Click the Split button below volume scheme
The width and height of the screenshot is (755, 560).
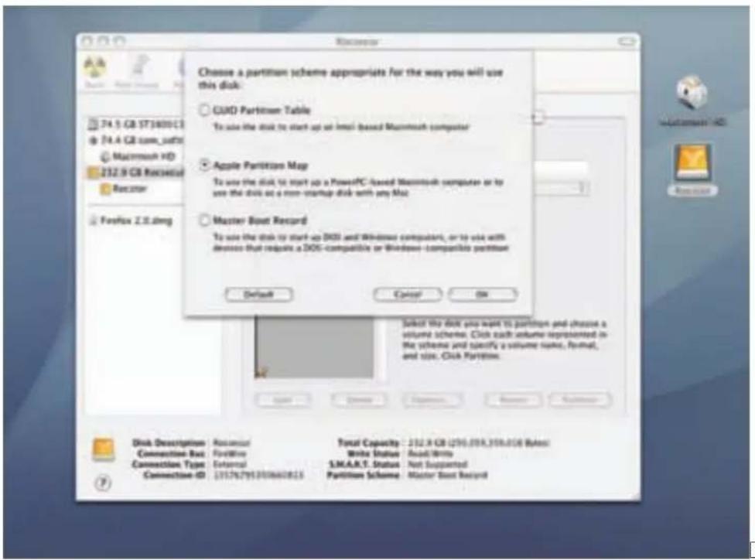282,400
